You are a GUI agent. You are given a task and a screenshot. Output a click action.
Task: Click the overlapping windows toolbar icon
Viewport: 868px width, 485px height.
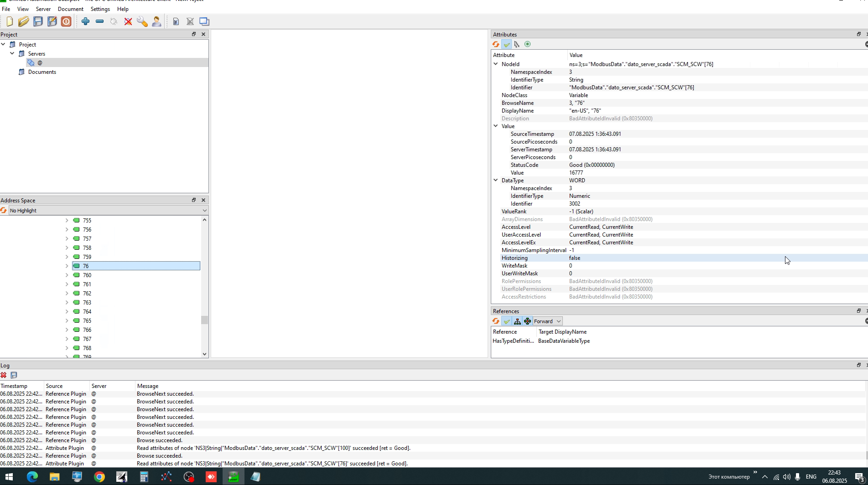[x=204, y=21]
